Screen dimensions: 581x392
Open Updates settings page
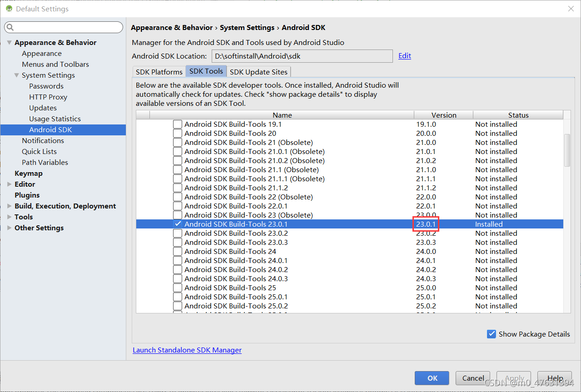tap(43, 108)
